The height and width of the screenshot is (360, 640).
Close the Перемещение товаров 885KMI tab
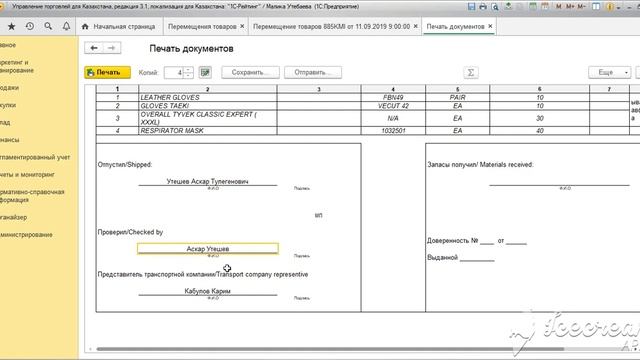[416, 26]
